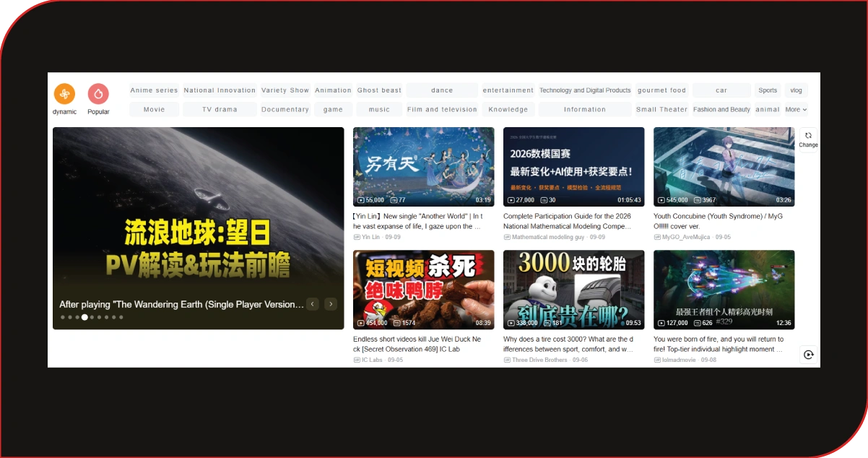Open the TV drama category
The image size is (868, 458).
point(220,110)
